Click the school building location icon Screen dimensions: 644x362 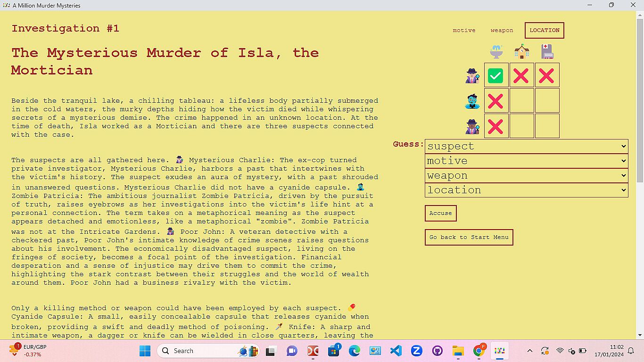[521, 51]
